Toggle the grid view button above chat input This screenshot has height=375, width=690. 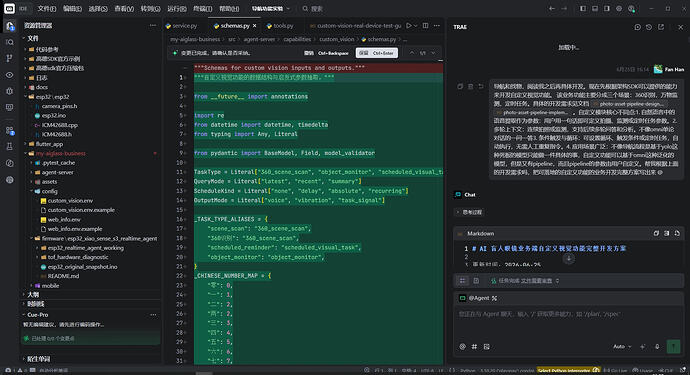[x=462, y=280]
